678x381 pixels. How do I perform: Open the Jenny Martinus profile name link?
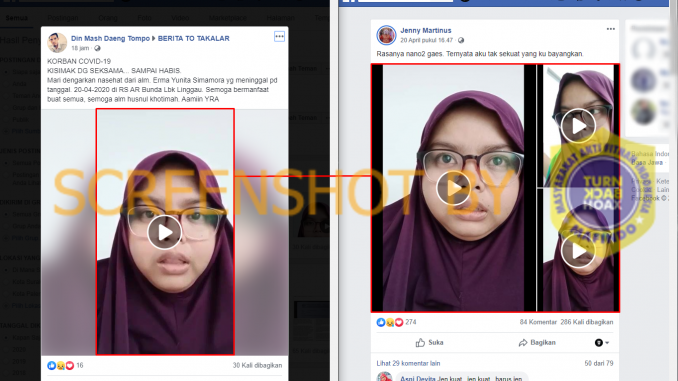[x=425, y=30]
